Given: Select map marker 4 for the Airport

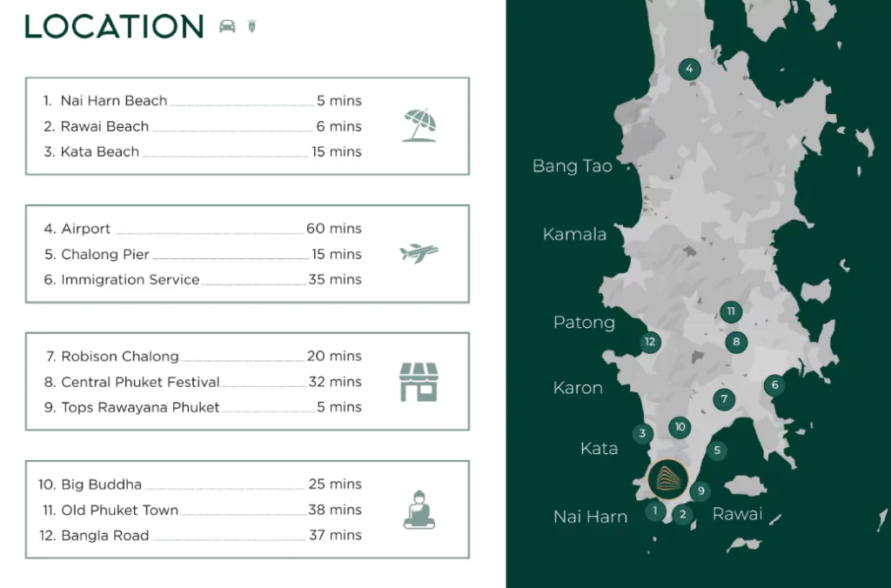Looking at the screenshot, I should coord(689,70).
